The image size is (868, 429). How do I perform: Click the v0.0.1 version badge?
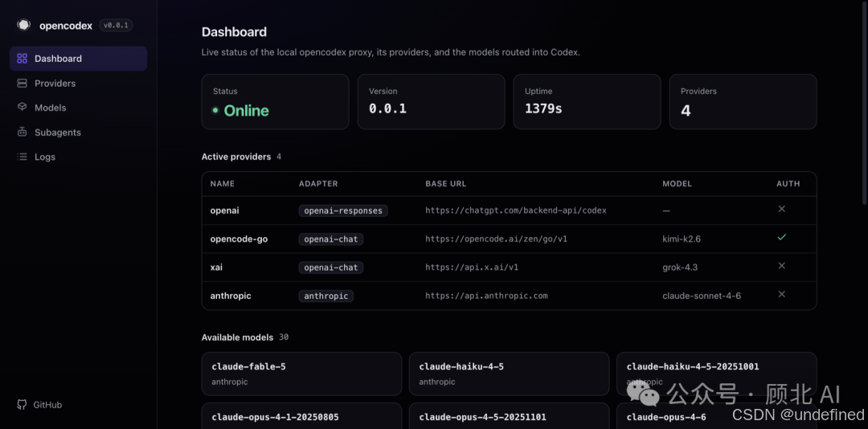tap(116, 26)
